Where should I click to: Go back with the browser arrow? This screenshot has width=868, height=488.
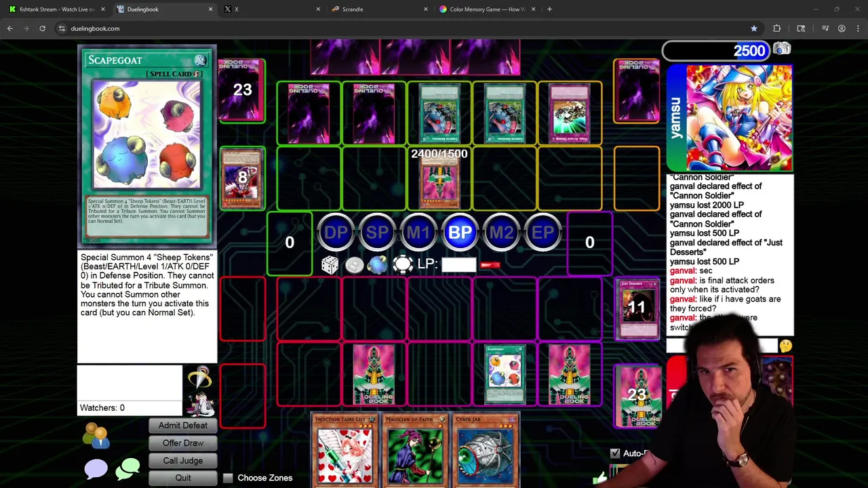[9, 28]
